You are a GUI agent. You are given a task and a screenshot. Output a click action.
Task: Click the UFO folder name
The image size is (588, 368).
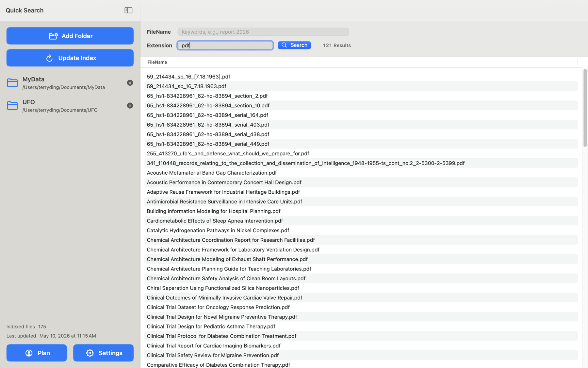[x=29, y=102]
